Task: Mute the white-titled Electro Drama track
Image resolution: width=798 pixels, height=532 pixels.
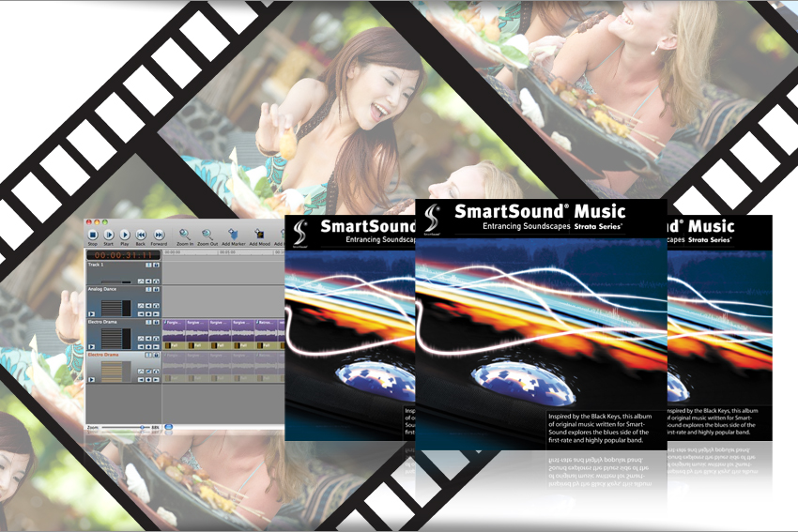Action: [148, 338]
